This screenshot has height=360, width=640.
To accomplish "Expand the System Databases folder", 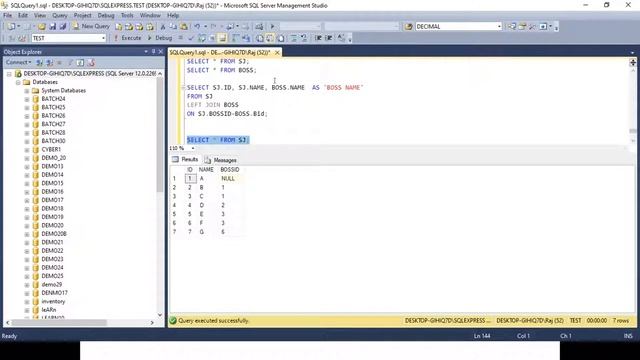I will [x=27, y=91].
